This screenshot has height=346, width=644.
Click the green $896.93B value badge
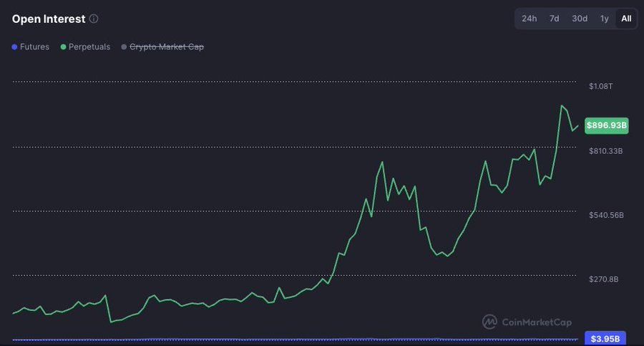(x=607, y=126)
